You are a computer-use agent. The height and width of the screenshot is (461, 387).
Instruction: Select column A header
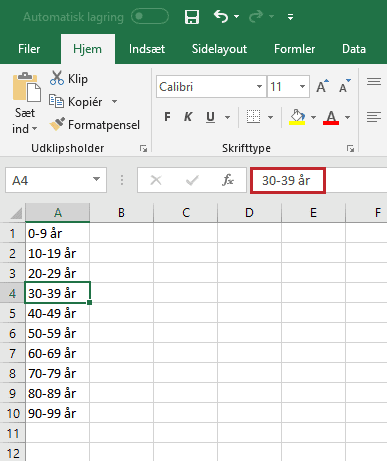click(58, 213)
